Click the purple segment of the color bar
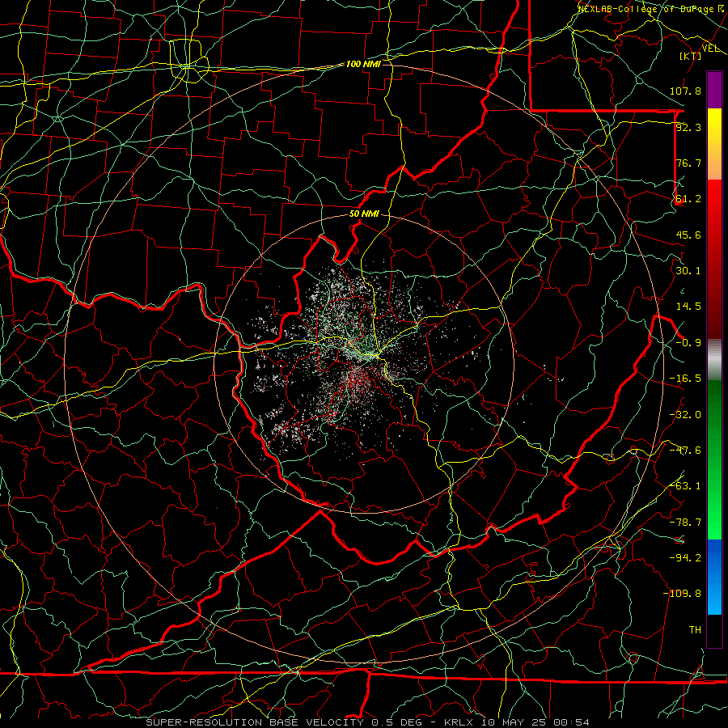 [714, 90]
